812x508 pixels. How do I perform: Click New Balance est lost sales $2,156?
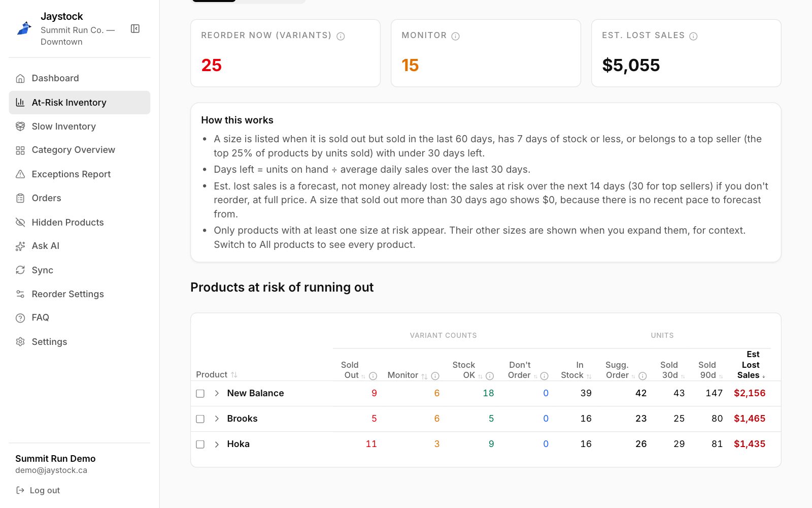pyautogui.click(x=750, y=393)
